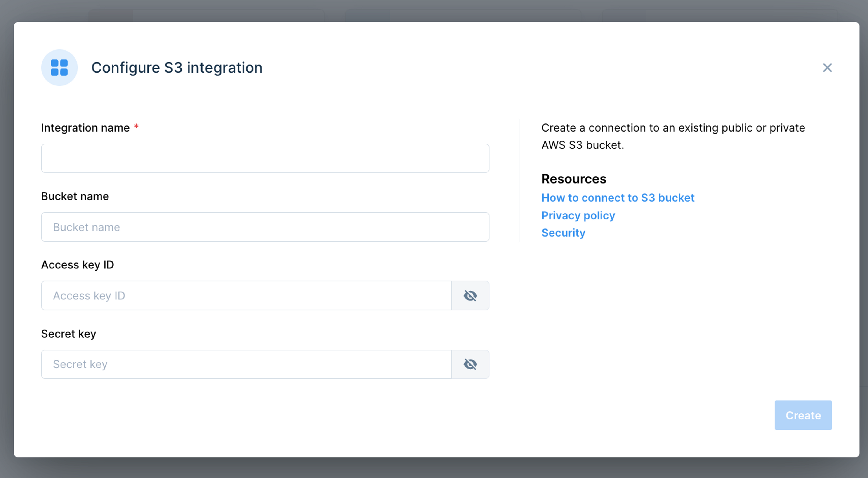Click the S3 integration grid icon

tap(59, 68)
